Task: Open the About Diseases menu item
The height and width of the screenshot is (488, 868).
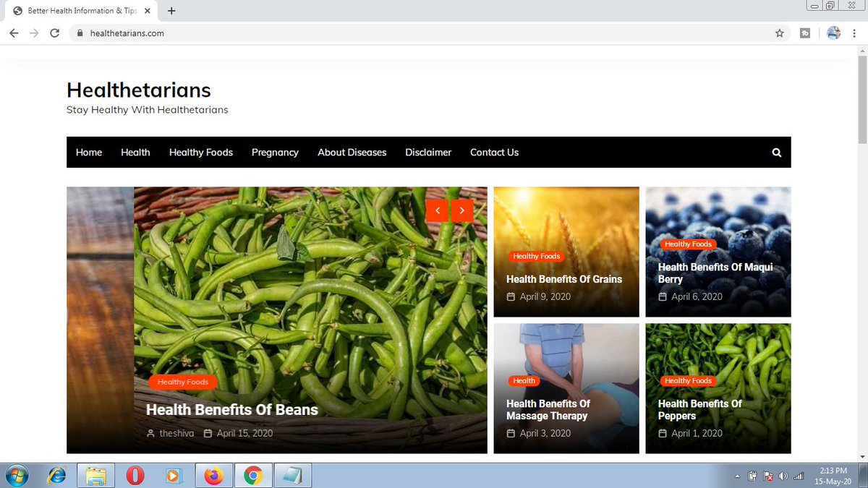Action: (352, 153)
